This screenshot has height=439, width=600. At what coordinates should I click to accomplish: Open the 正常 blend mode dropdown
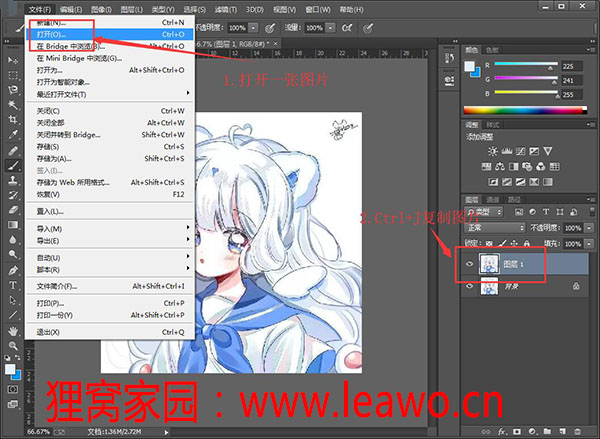pyautogui.click(x=495, y=228)
